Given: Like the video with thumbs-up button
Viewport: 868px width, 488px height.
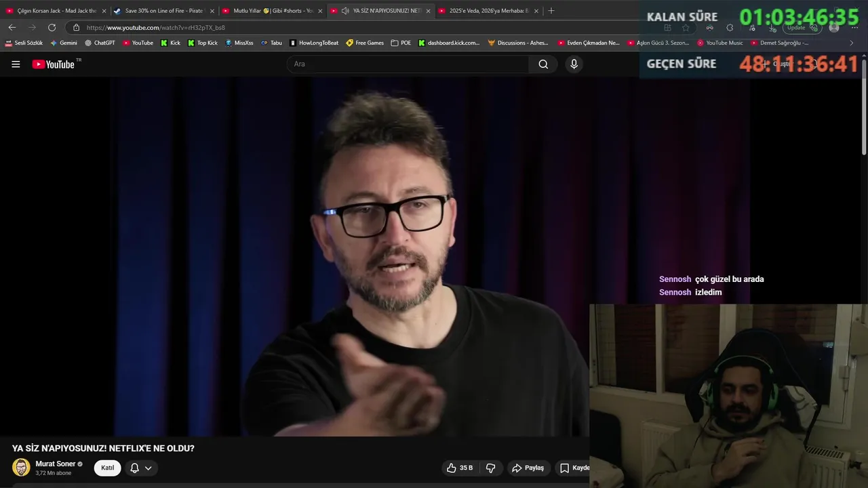Looking at the screenshot, I should [459, 468].
